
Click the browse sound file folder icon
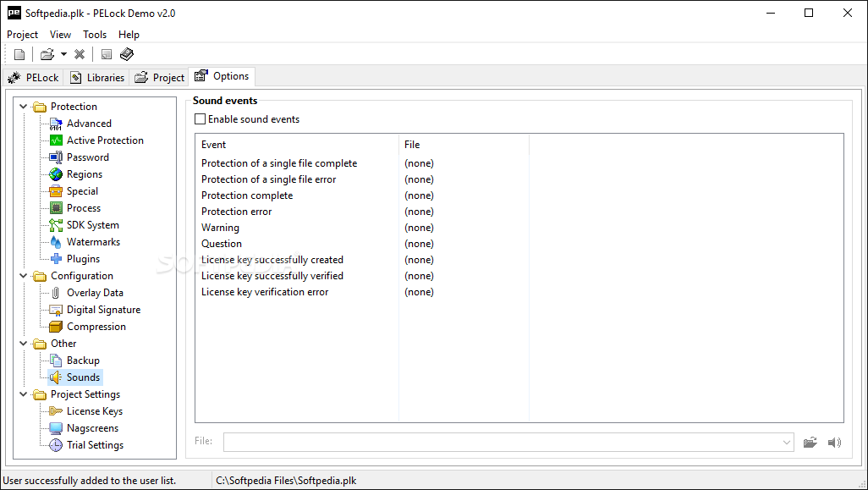click(x=810, y=443)
